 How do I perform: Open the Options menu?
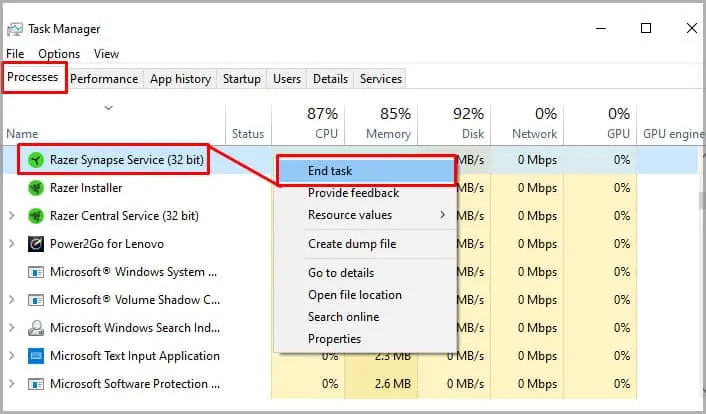coord(59,54)
